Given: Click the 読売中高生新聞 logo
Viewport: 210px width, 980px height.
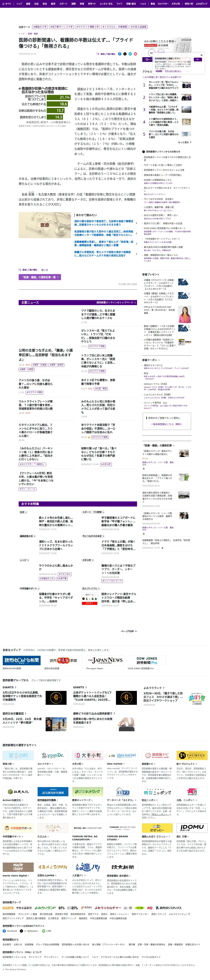Looking at the screenshot, I should [63, 660].
